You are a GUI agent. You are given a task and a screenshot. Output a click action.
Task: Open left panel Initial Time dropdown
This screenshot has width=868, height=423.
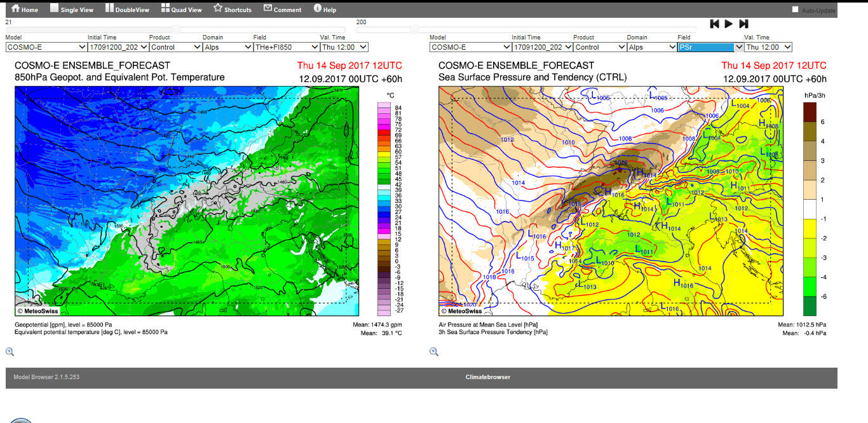[118, 47]
